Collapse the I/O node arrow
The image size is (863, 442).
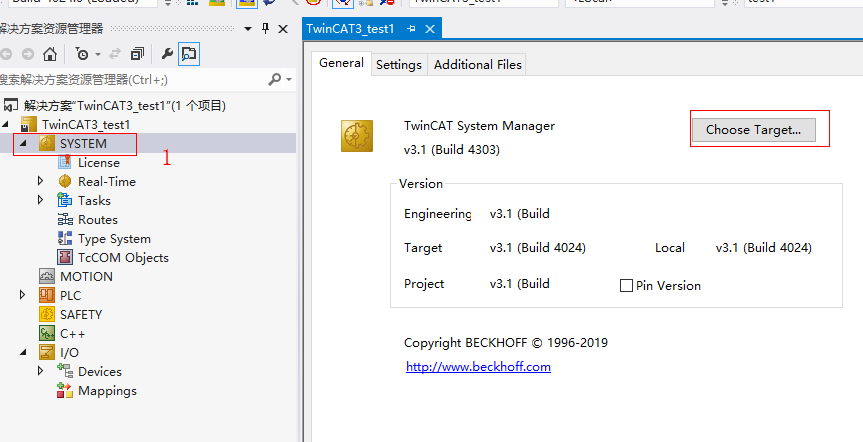23,352
